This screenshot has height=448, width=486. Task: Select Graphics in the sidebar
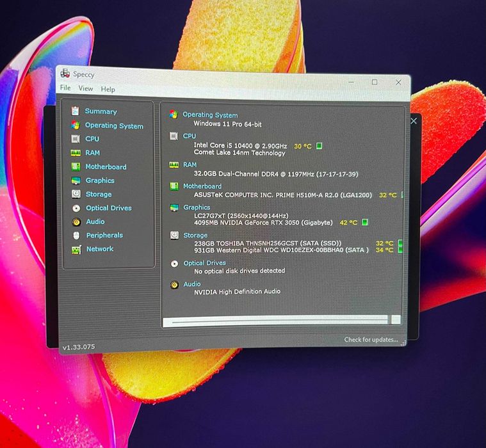coord(100,180)
